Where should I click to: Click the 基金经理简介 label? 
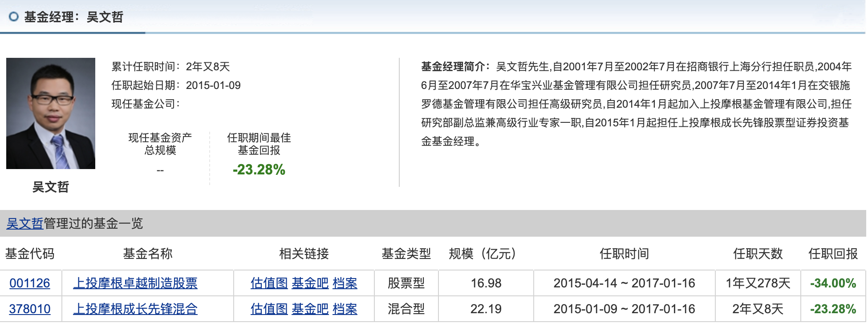(x=455, y=67)
